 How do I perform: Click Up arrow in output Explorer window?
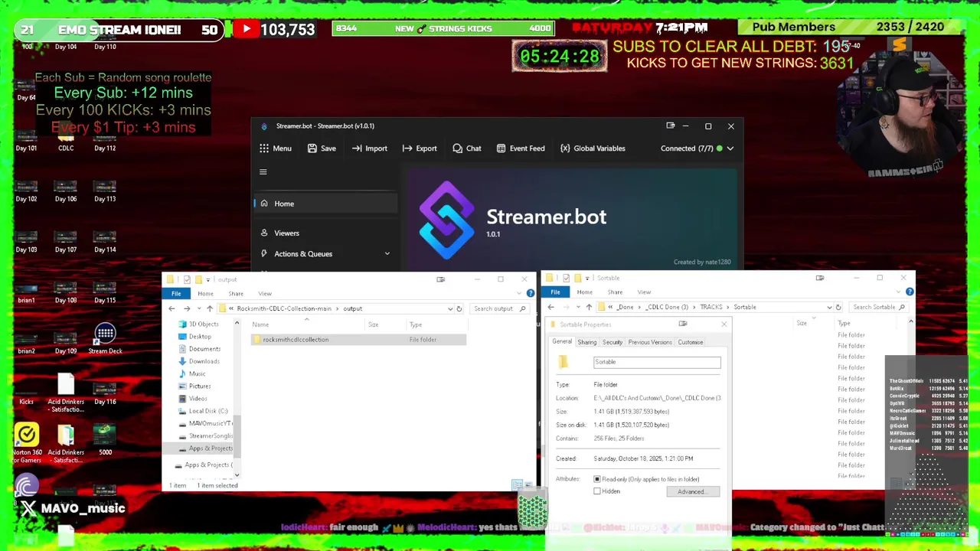pyautogui.click(x=210, y=308)
